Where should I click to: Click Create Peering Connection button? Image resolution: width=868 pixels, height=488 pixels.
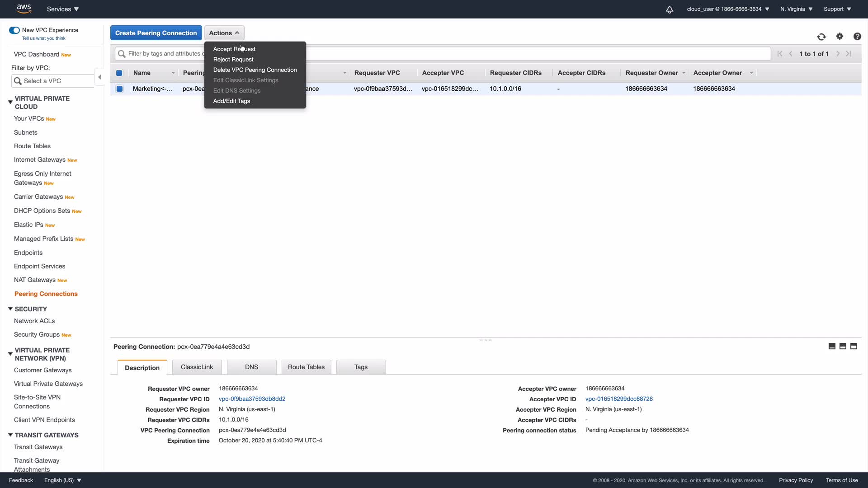coord(156,33)
